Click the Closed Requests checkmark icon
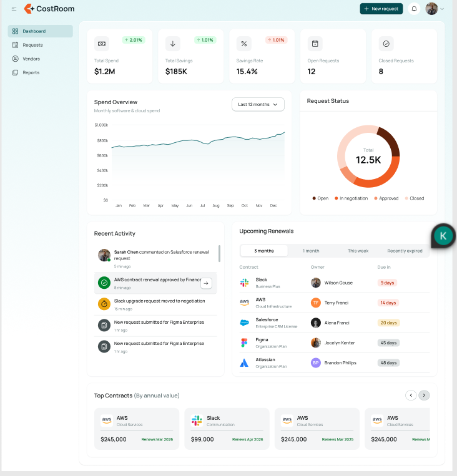This screenshot has width=457, height=476. [x=386, y=44]
